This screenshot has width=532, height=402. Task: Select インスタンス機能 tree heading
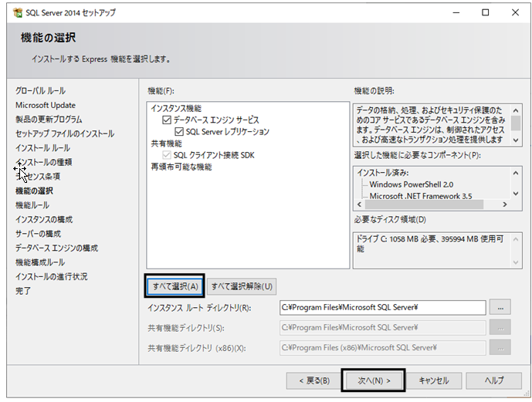[x=176, y=109]
